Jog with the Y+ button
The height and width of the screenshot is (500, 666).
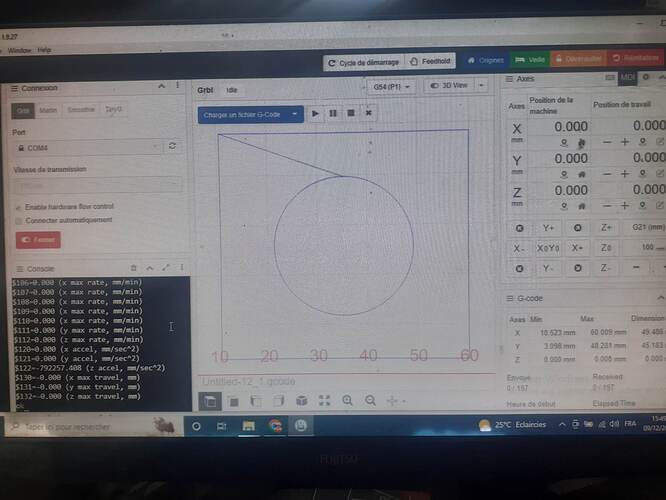pos(548,228)
